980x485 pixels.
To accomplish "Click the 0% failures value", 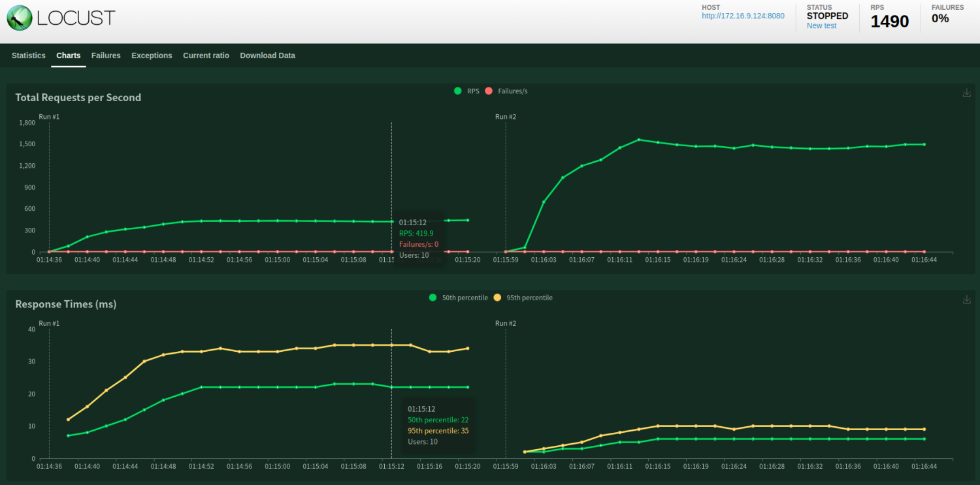I will coord(940,18).
